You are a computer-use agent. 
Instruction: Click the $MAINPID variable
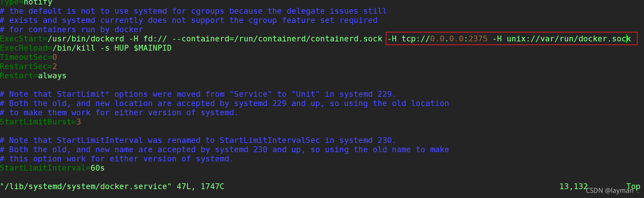tap(152, 48)
